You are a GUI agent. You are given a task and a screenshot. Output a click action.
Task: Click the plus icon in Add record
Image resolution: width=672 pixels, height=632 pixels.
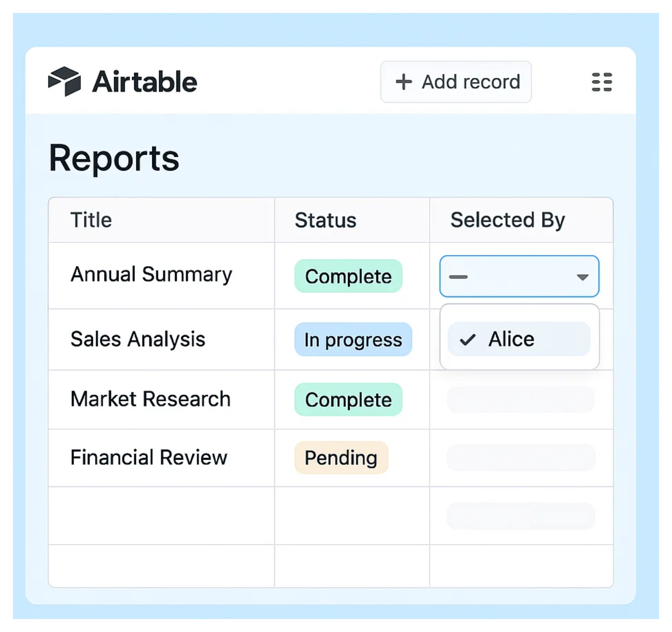click(404, 82)
